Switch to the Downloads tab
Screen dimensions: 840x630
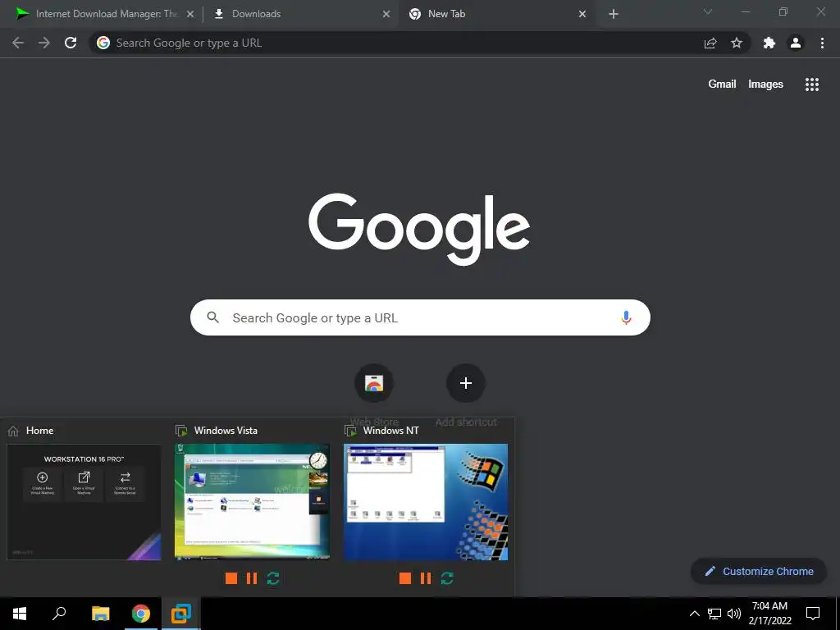[x=300, y=14]
